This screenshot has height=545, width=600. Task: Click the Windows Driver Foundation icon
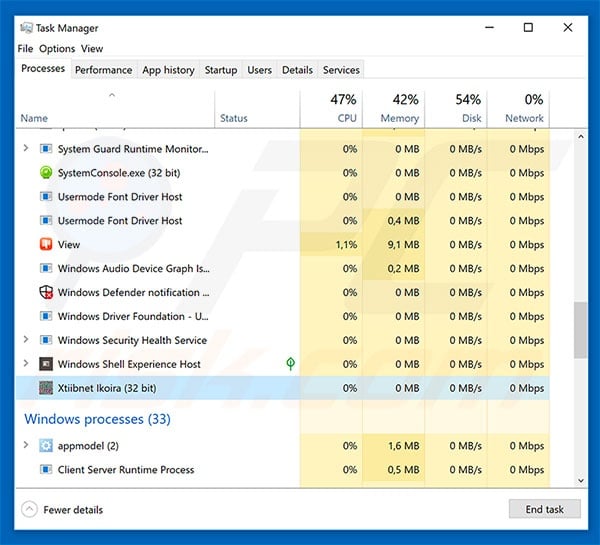(46, 316)
